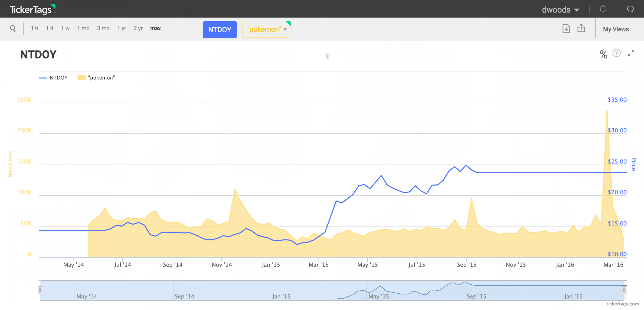Viewport: 644px width, 310px height.
Task: Click the $35.00 price axis label
Action: [617, 100]
